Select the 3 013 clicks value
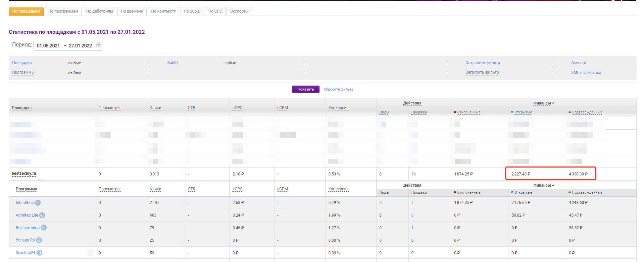 [x=154, y=174]
